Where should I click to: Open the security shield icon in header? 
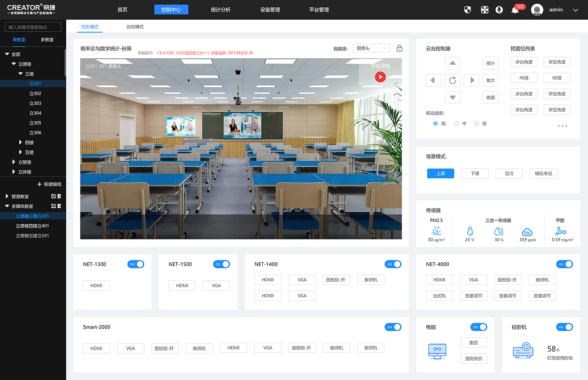pos(467,10)
